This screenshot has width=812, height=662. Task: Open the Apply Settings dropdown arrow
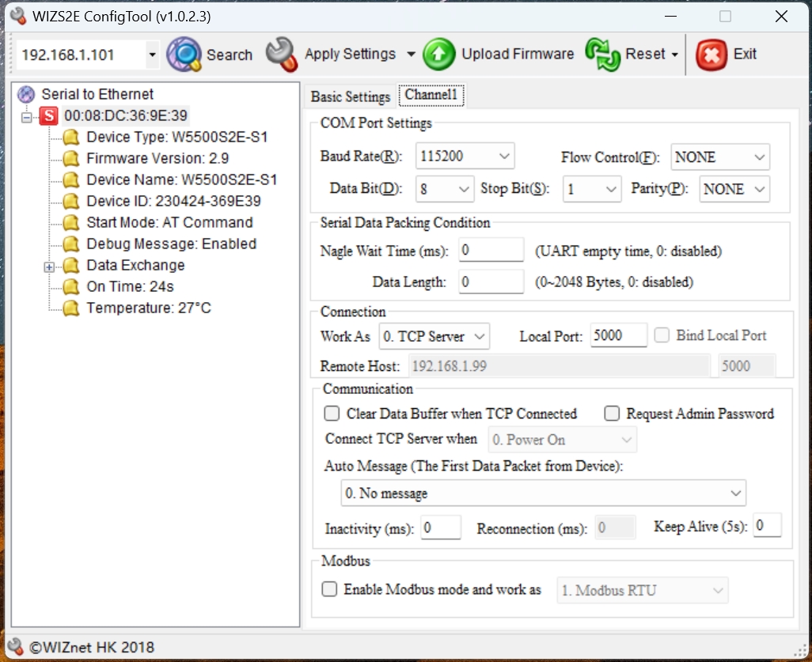(x=411, y=55)
